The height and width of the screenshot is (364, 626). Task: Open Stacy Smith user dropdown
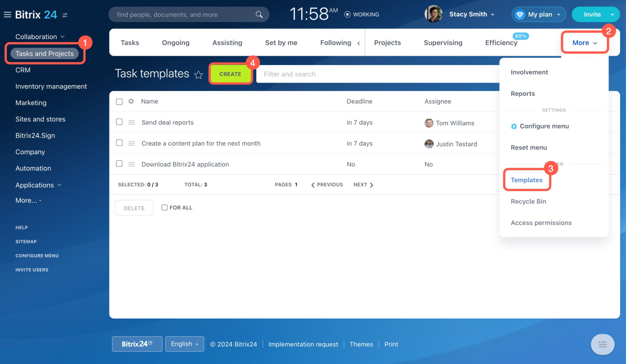tap(472, 15)
